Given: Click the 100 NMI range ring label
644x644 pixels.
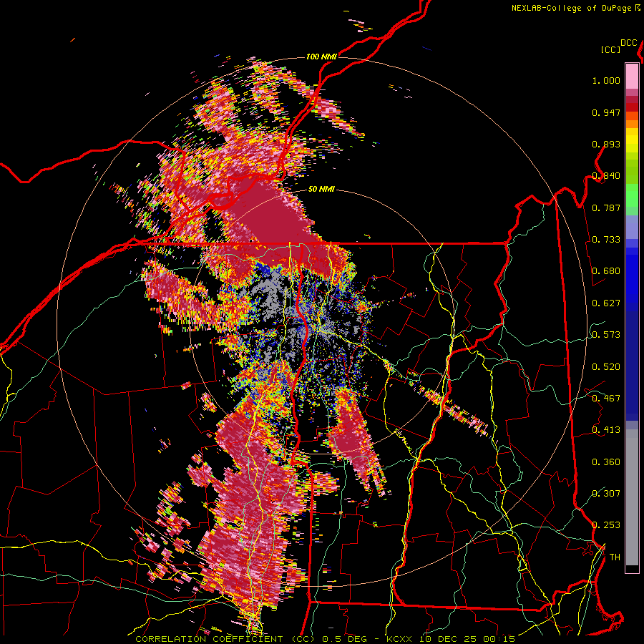Looking at the screenshot, I should (x=321, y=57).
